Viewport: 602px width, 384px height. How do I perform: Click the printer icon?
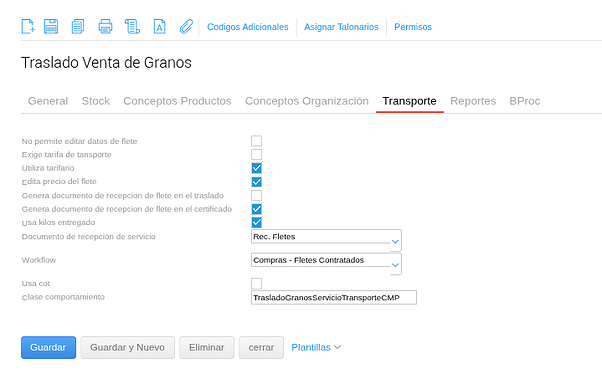[105, 26]
